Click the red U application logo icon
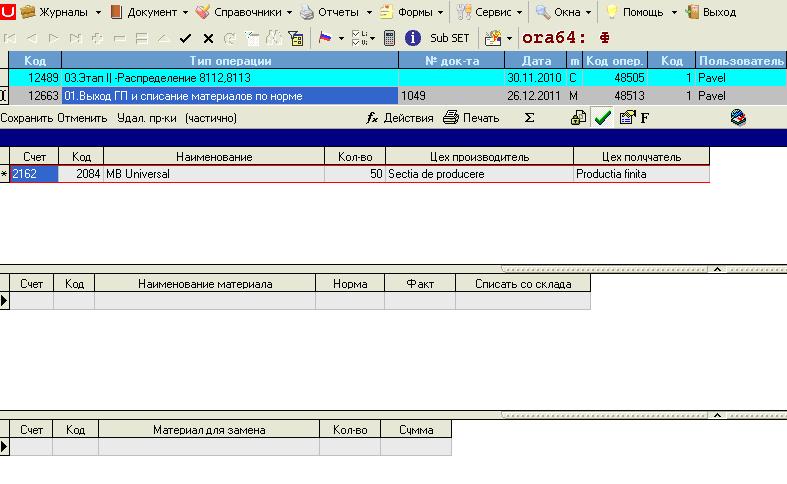787x484 pixels. [7, 11]
